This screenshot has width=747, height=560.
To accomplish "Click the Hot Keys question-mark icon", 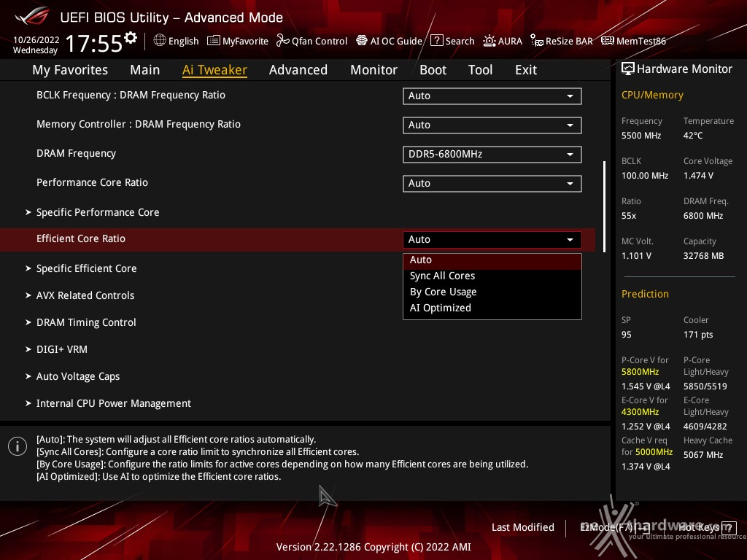I will 729,528.
